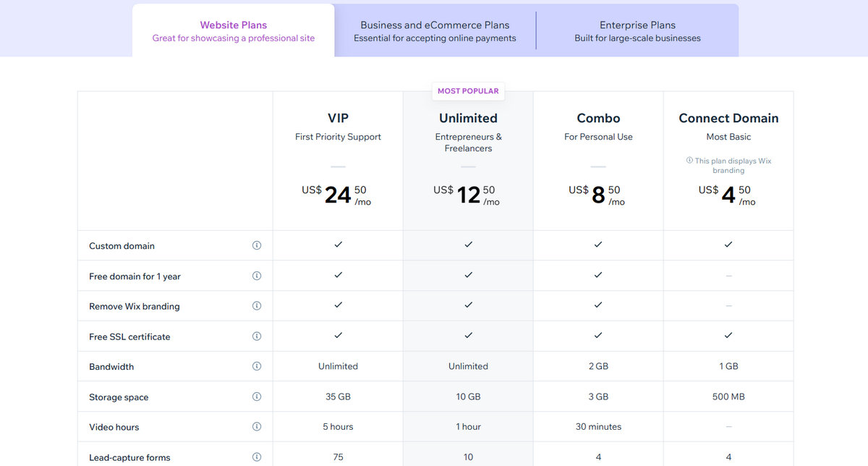This screenshot has height=466, width=868.
Task: Click the VIP plan title
Action: tap(338, 118)
